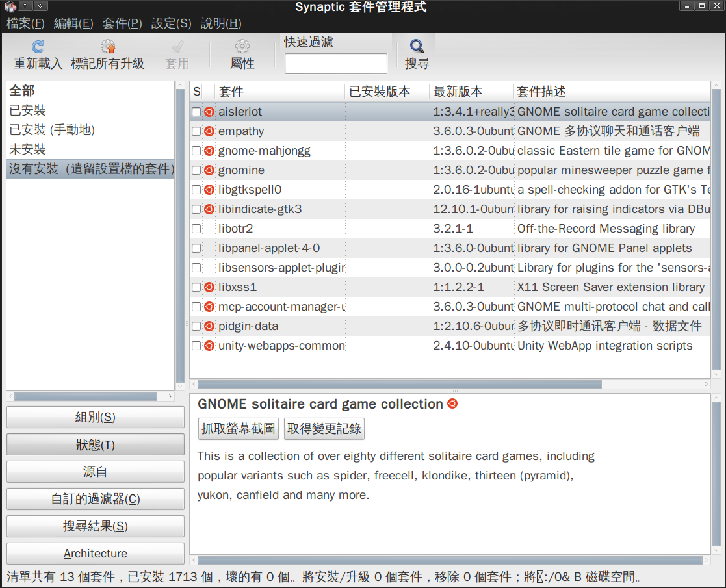Click the 搜尋結果(S) search results button
Viewport: 726px width, 588px height.
pyautogui.click(x=96, y=526)
